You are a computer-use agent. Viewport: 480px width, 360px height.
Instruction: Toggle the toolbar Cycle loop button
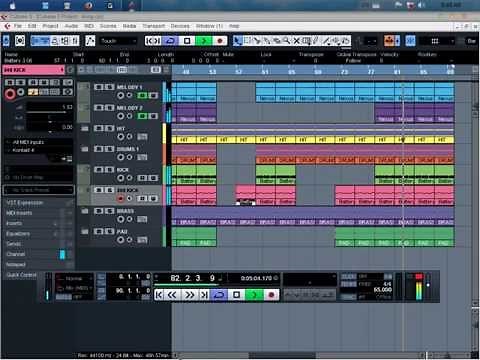[170, 41]
